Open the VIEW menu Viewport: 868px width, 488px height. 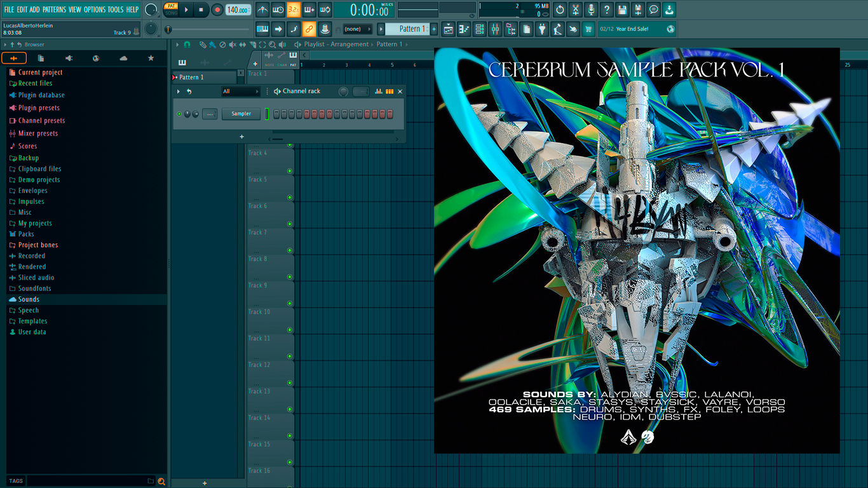75,10
